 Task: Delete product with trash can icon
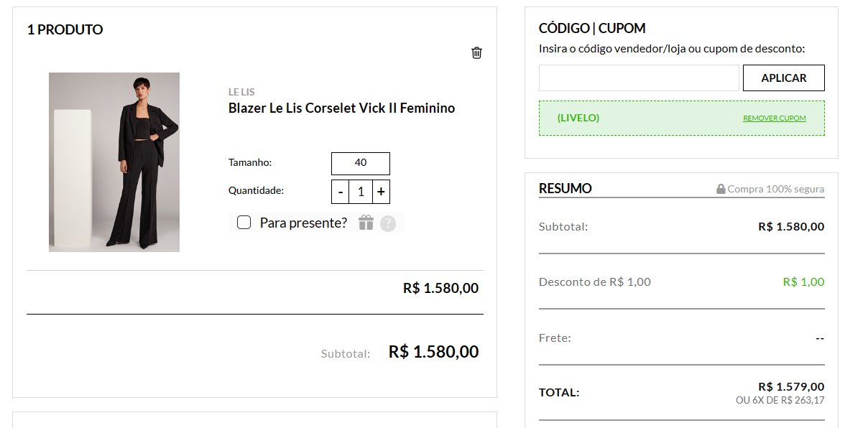(476, 52)
